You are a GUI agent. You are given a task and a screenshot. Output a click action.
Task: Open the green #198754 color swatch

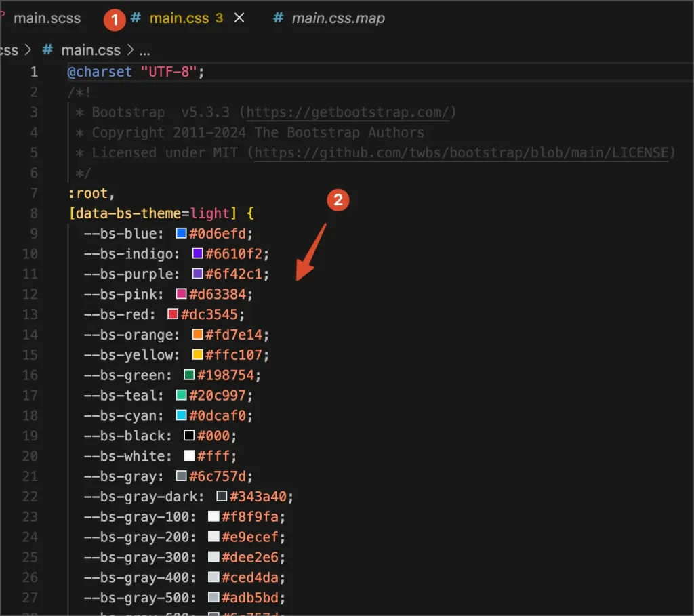click(190, 375)
